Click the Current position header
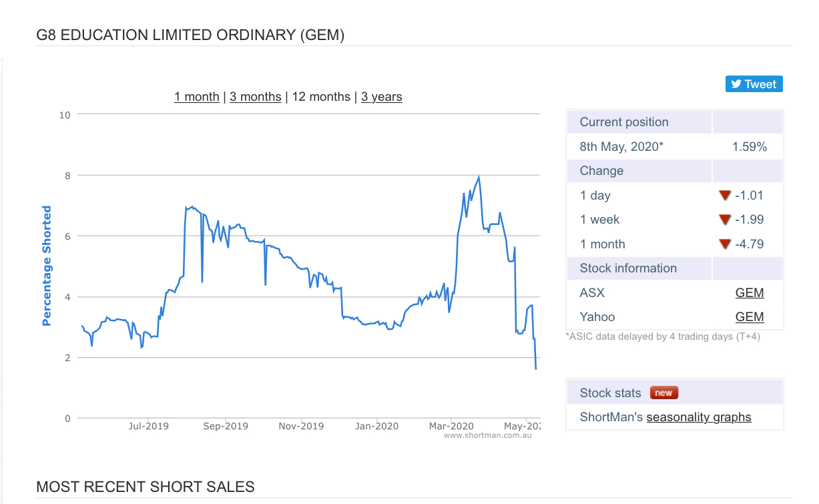819x504 pixels. (x=624, y=122)
